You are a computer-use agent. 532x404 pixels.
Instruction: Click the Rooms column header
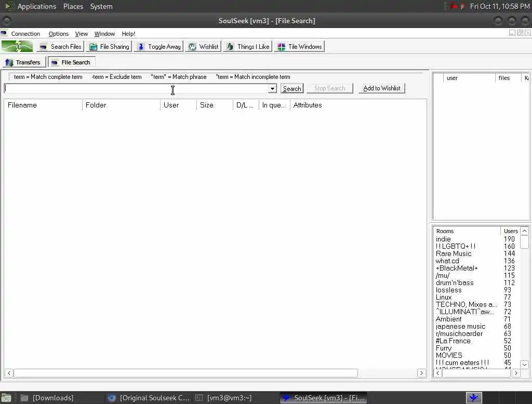[467, 231]
